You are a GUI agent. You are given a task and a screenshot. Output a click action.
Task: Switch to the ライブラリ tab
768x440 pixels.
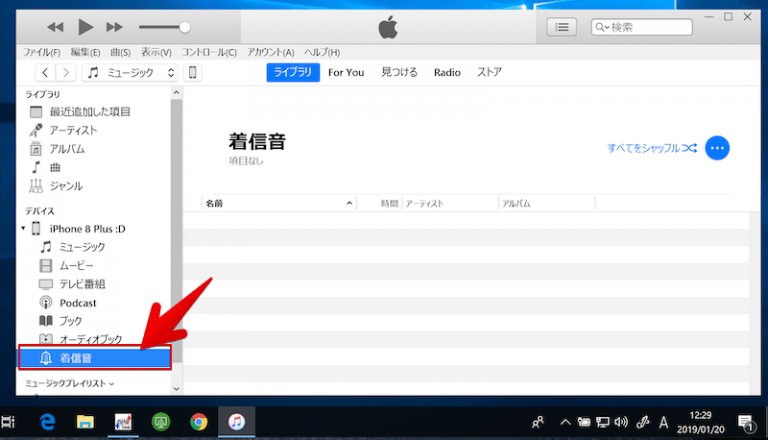[x=293, y=73]
